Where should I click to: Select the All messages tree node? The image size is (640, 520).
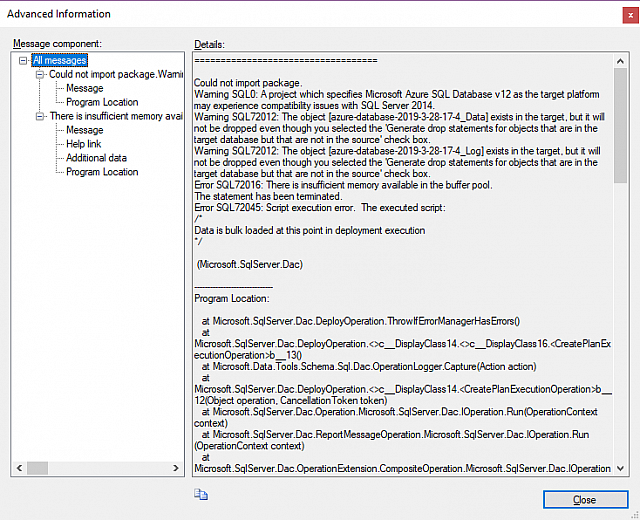(x=59, y=61)
